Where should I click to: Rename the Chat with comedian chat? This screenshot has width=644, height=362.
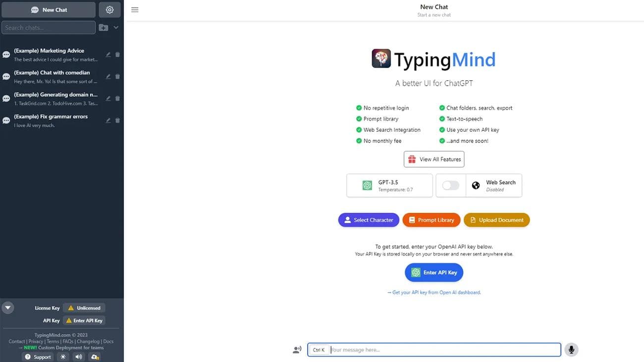click(108, 77)
